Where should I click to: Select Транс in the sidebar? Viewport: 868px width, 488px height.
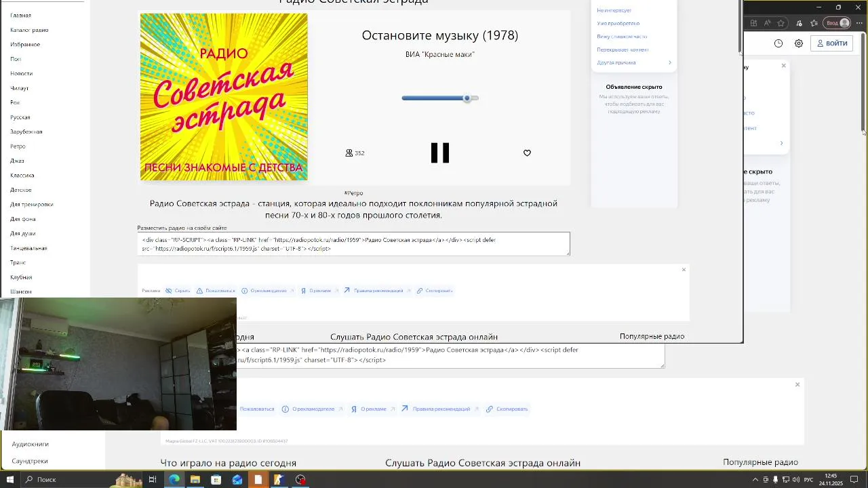[18, 262]
